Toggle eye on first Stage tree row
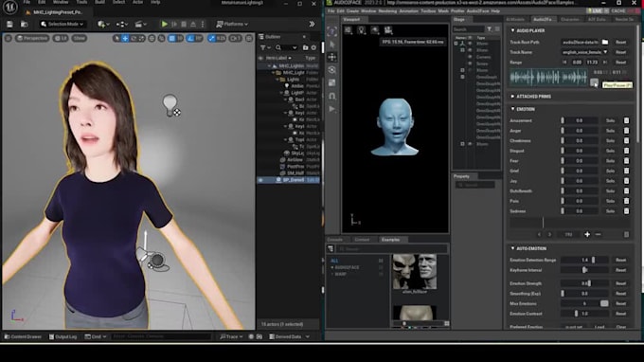Viewport: 644px width, 362px height. [x=470, y=44]
